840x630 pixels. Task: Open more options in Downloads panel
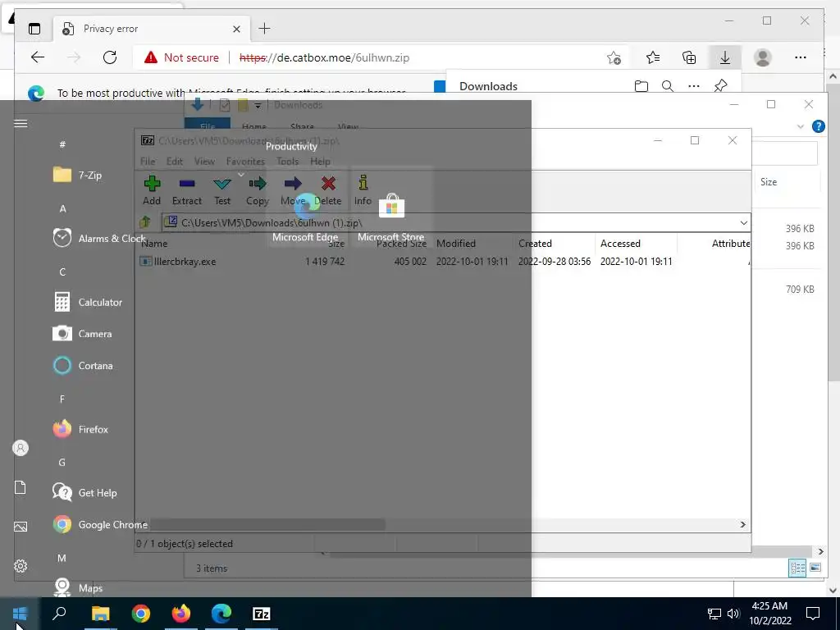694,86
